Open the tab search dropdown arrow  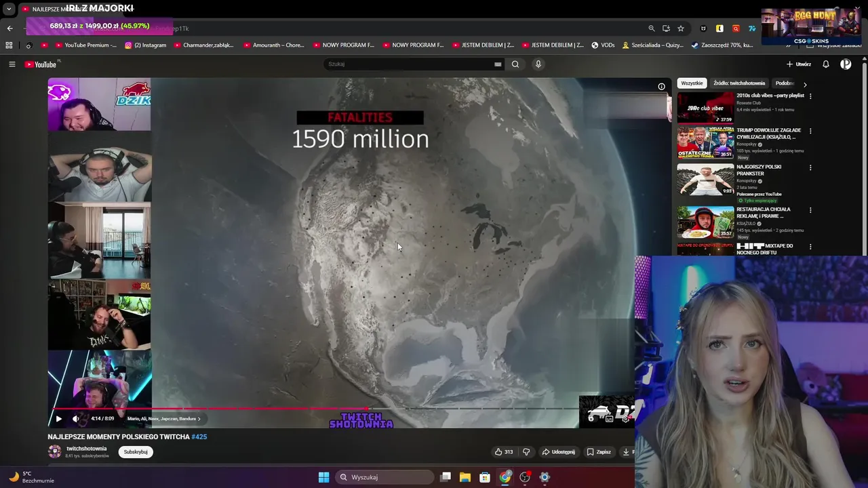(x=9, y=9)
